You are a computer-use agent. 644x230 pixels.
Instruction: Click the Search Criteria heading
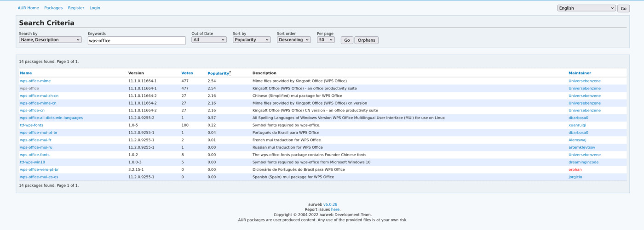46,23
